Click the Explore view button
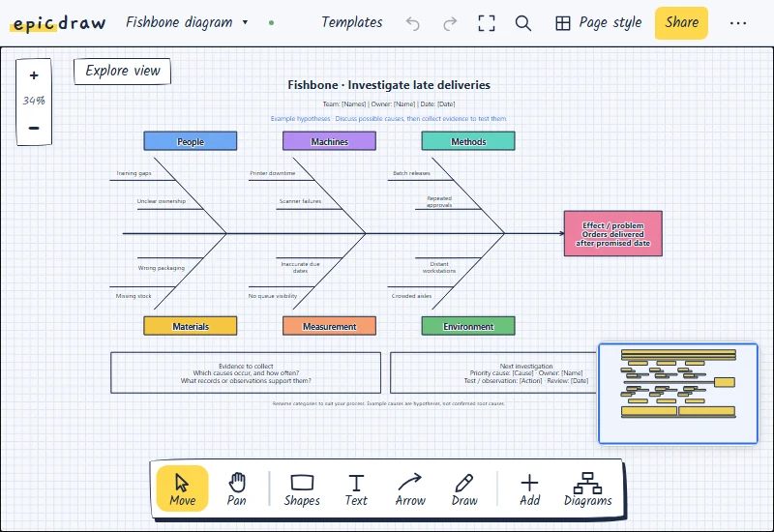Viewport: 774px width, 532px height. 123,71
